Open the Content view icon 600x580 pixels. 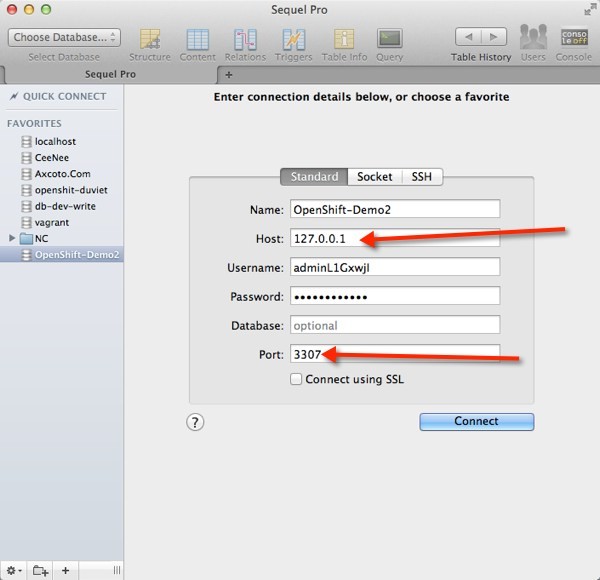pyautogui.click(x=197, y=39)
